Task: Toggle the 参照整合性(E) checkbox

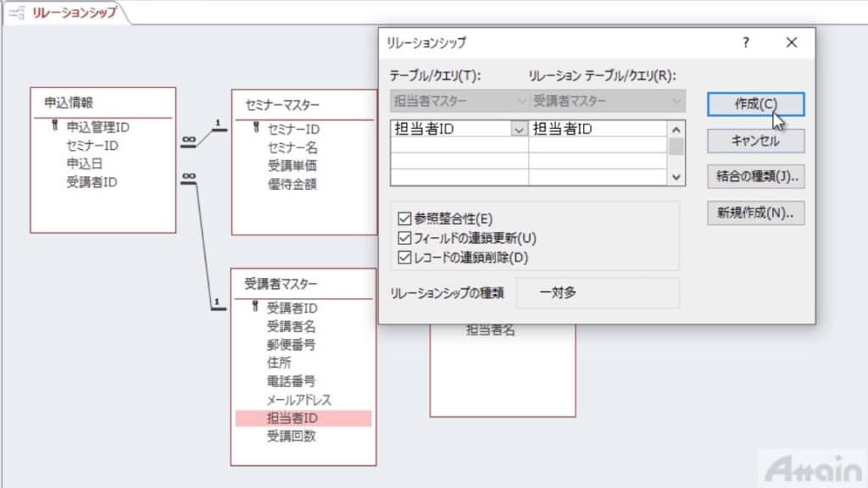Action: point(403,219)
